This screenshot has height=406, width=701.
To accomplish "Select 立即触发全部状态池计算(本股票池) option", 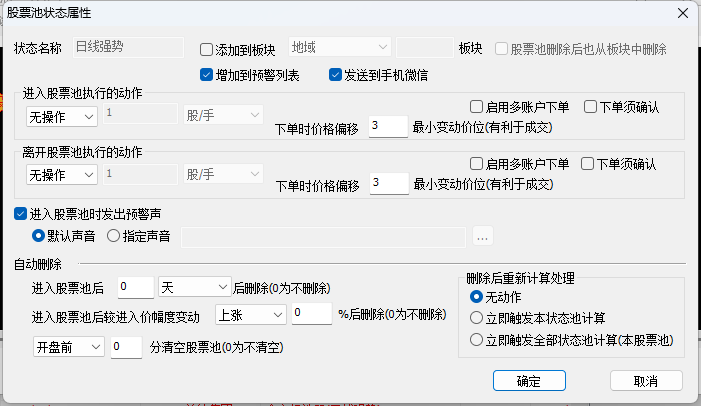I will [476, 340].
